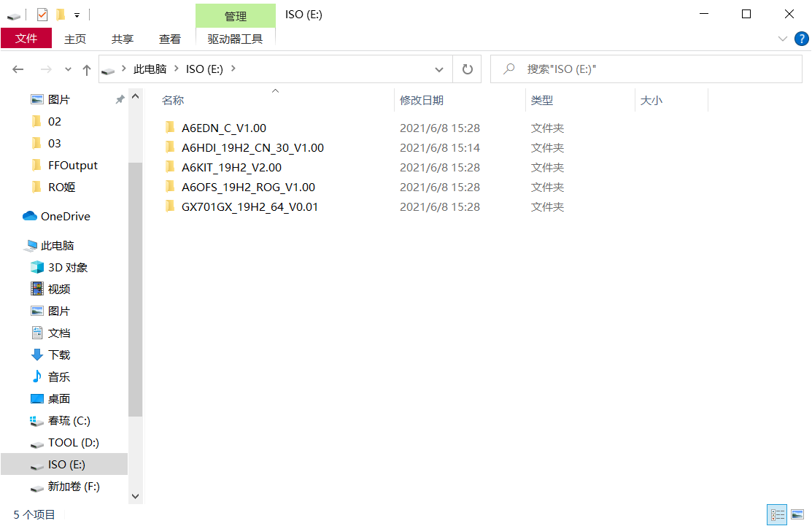Switch to the 查看 ribbon tab
The width and height of the screenshot is (812, 526).
[170, 39]
